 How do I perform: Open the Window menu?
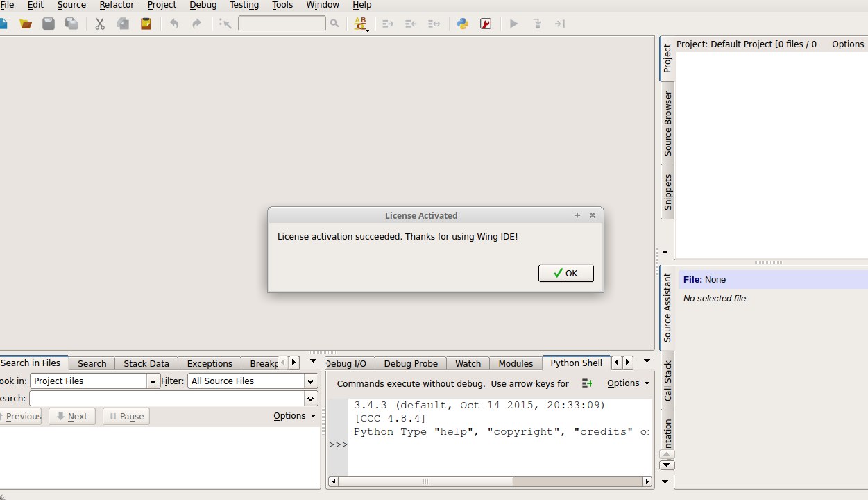[323, 5]
